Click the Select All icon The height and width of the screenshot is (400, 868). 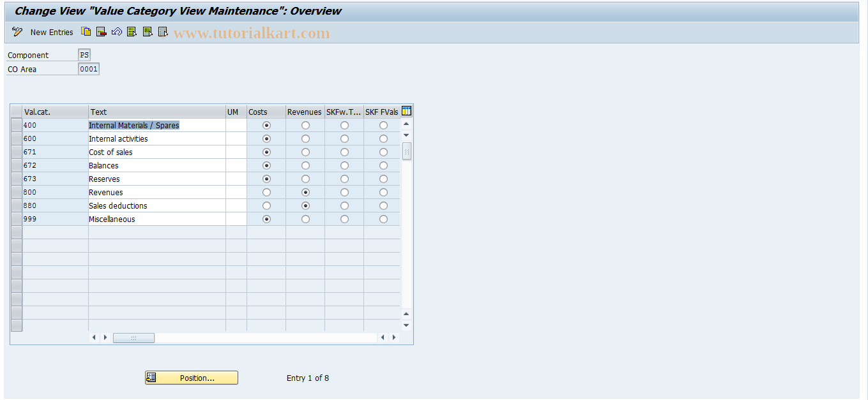click(132, 31)
